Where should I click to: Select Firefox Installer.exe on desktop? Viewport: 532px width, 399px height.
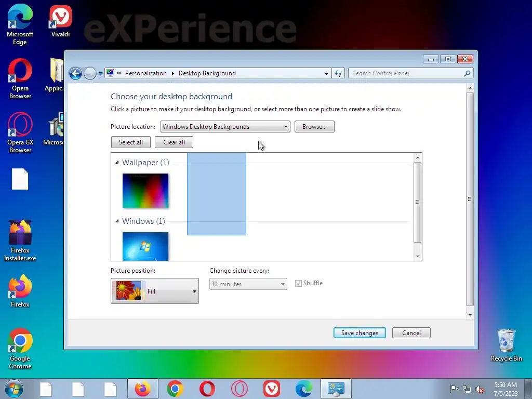pos(20,240)
